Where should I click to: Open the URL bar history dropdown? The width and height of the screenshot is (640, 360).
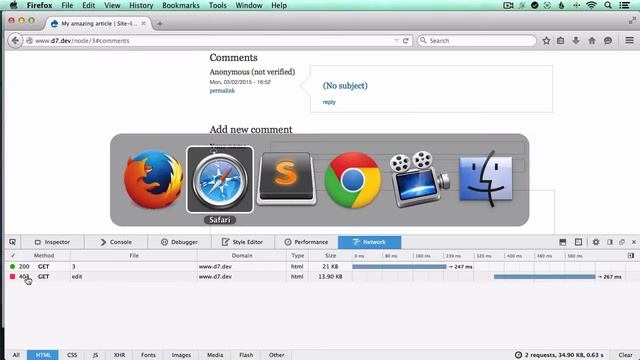point(396,41)
